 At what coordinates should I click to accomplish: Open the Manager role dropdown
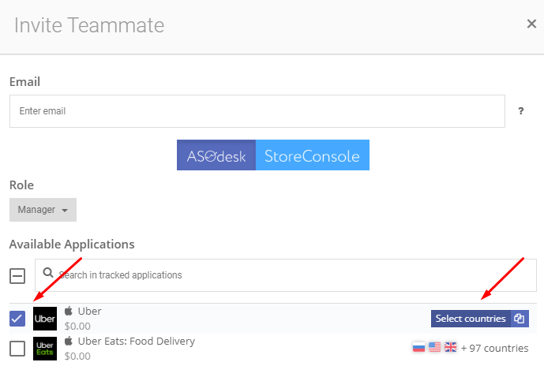(43, 210)
